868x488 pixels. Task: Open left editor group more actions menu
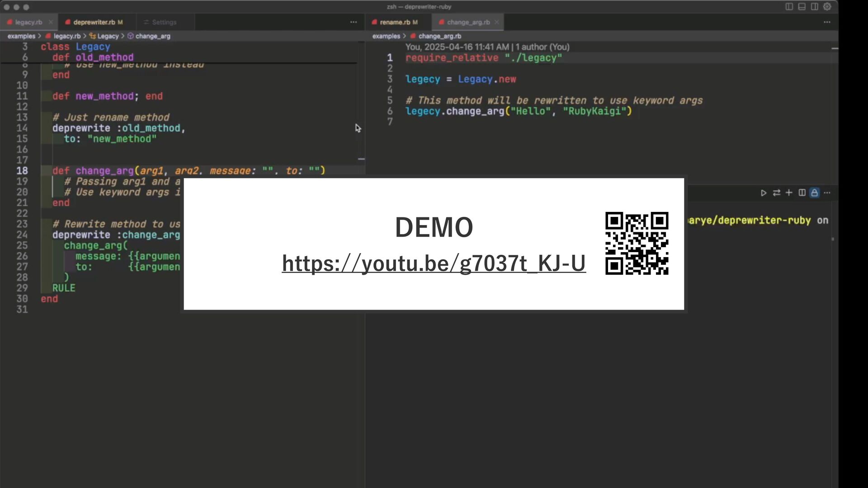tap(353, 22)
